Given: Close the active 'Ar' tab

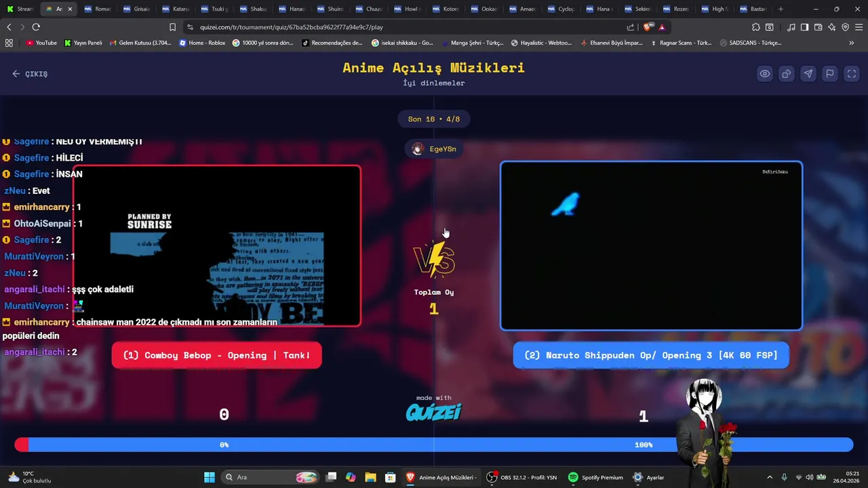Looking at the screenshot, I should coord(70,9).
